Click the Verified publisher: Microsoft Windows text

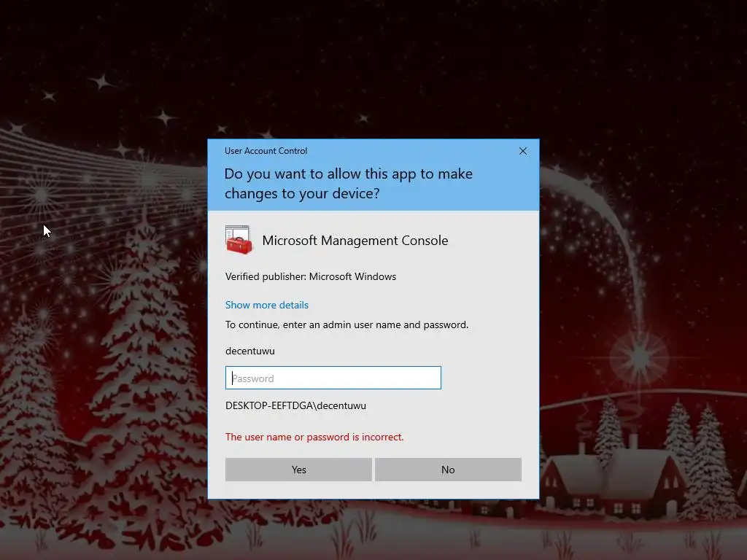click(311, 276)
